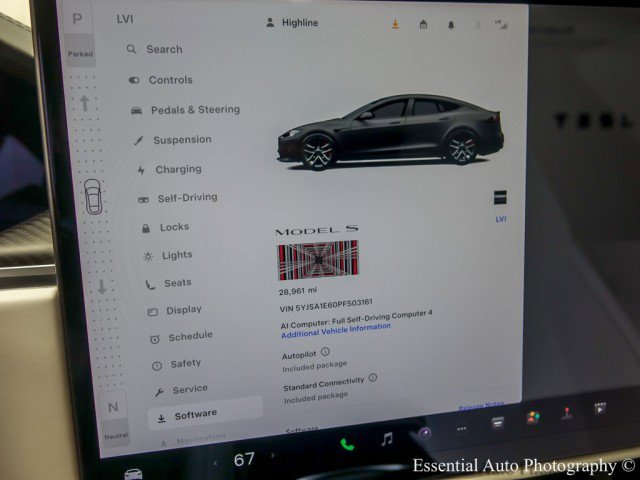Screen dimensions: 640x480
Task: Tap the striped color badge above LVI
Action: (500, 198)
